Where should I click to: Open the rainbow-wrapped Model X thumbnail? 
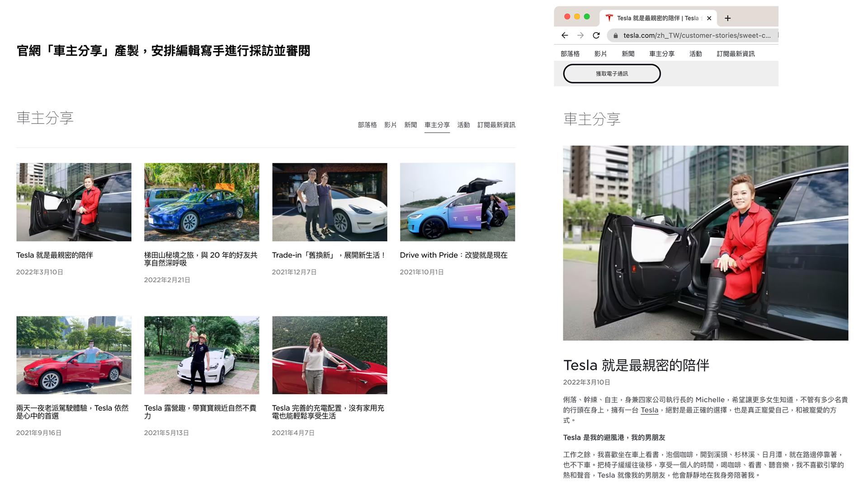click(458, 202)
